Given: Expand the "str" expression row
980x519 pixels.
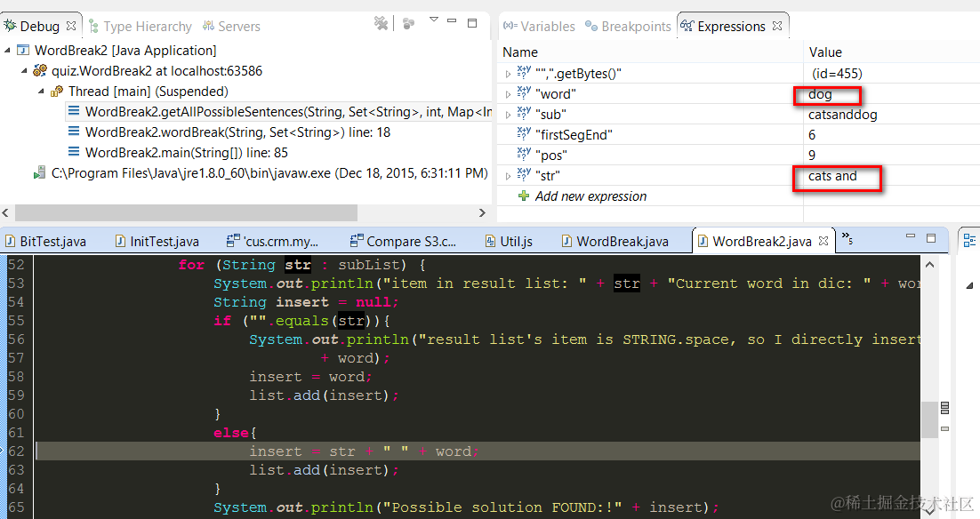Looking at the screenshot, I should [508, 176].
